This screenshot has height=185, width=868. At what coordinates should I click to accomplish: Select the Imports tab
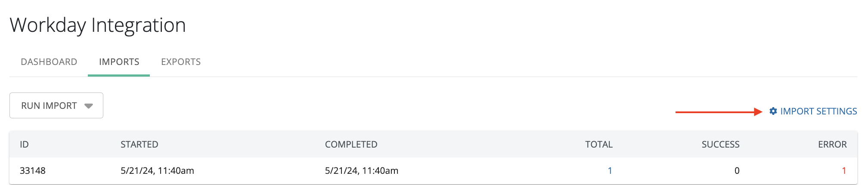pyautogui.click(x=119, y=62)
